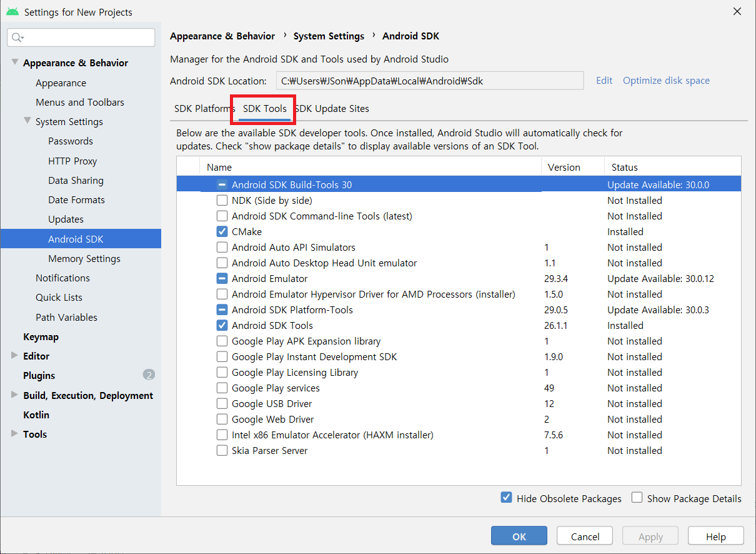Viewport: 756px width, 554px height.
Task: Enable Show Package Details option
Action: point(637,498)
